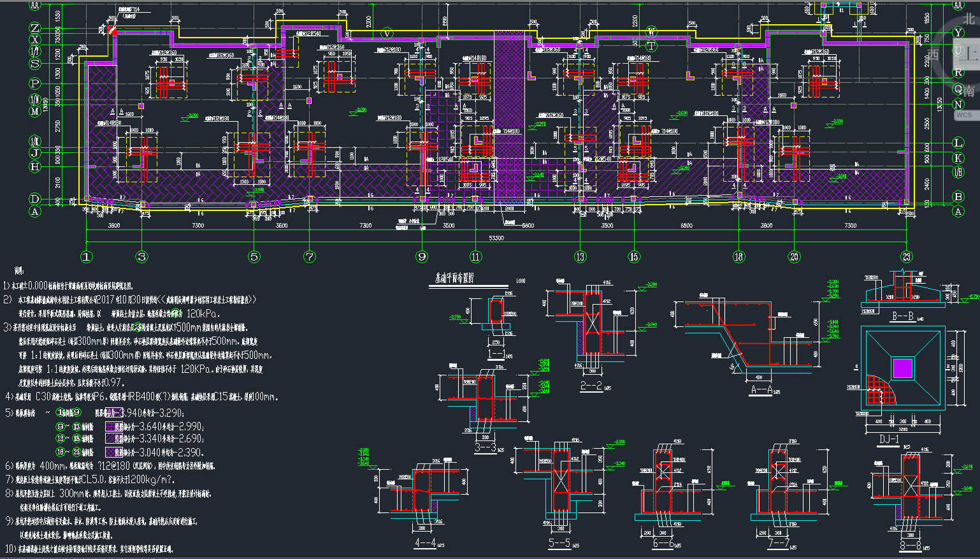Click bottom grid axis bubble 7
980x559 pixels.
tap(310, 257)
